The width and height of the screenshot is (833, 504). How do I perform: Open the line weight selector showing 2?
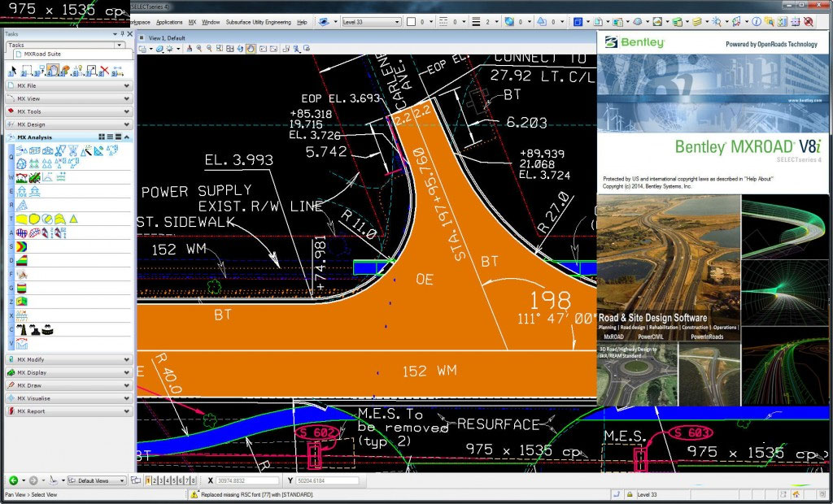click(486, 22)
